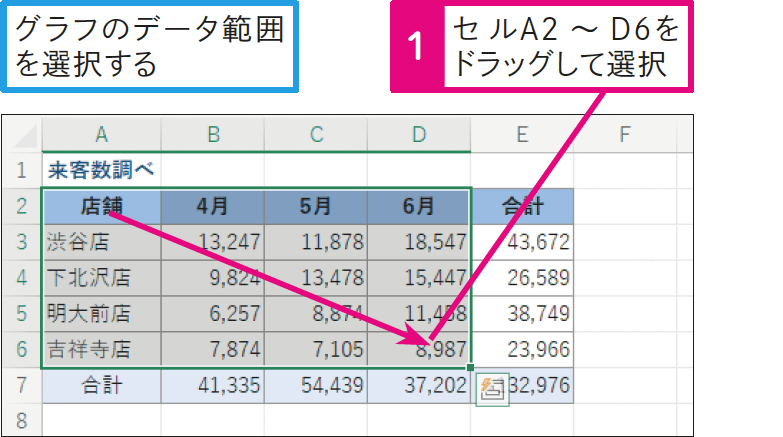Click the 合計 header cell in row 2
The width and height of the screenshot is (783, 437).
pos(522,206)
